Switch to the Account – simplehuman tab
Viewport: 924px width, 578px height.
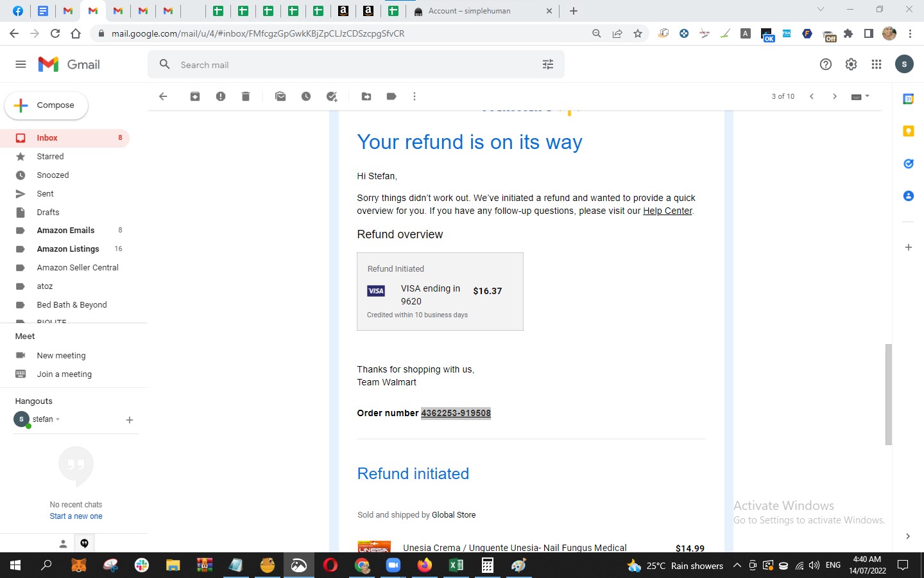[x=483, y=11]
